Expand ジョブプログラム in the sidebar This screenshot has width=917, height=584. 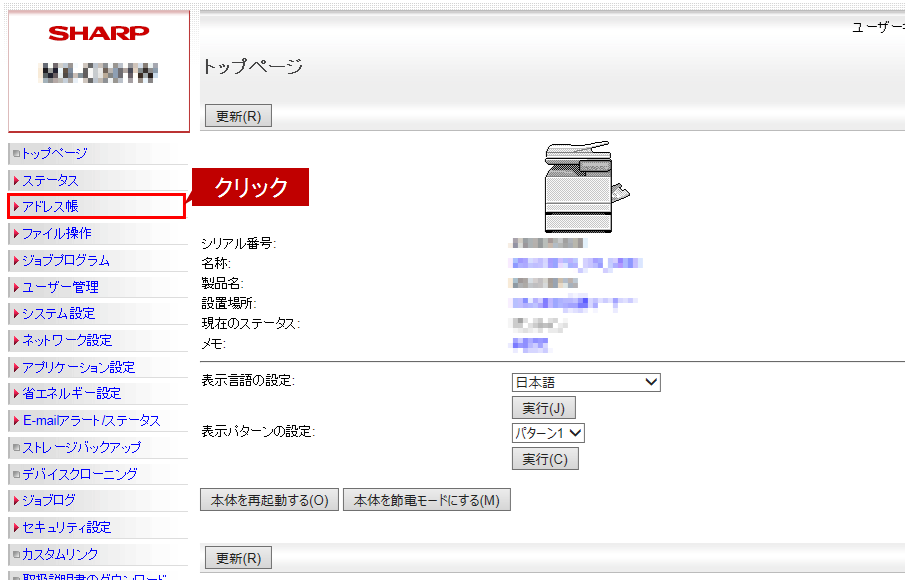point(66,260)
